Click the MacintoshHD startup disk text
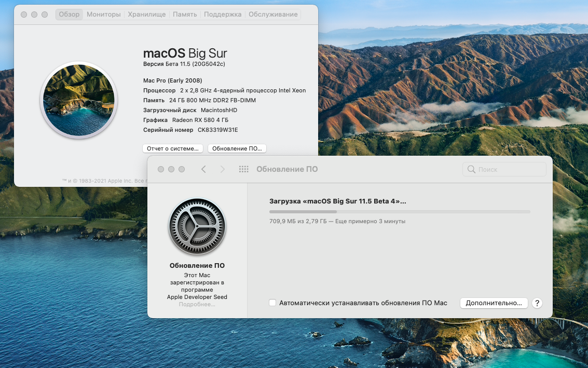 point(219,110)
